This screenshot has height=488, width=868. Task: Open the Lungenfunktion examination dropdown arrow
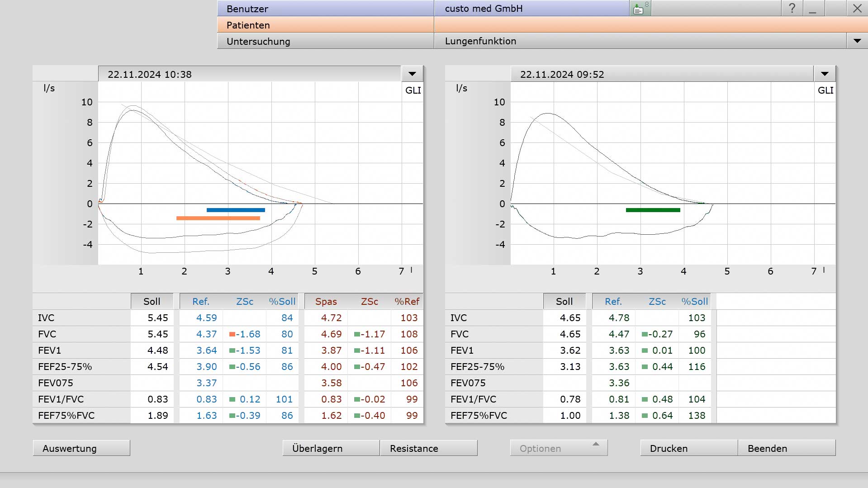pos(857,41)
